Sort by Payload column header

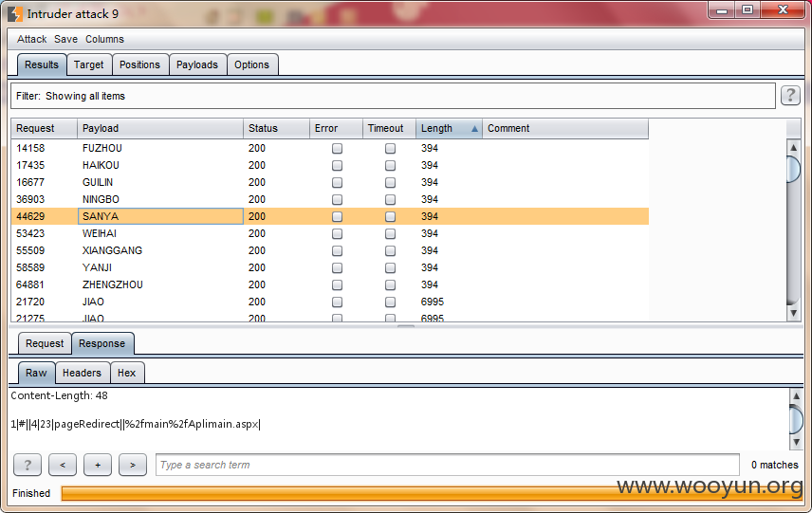click(160, 128)
